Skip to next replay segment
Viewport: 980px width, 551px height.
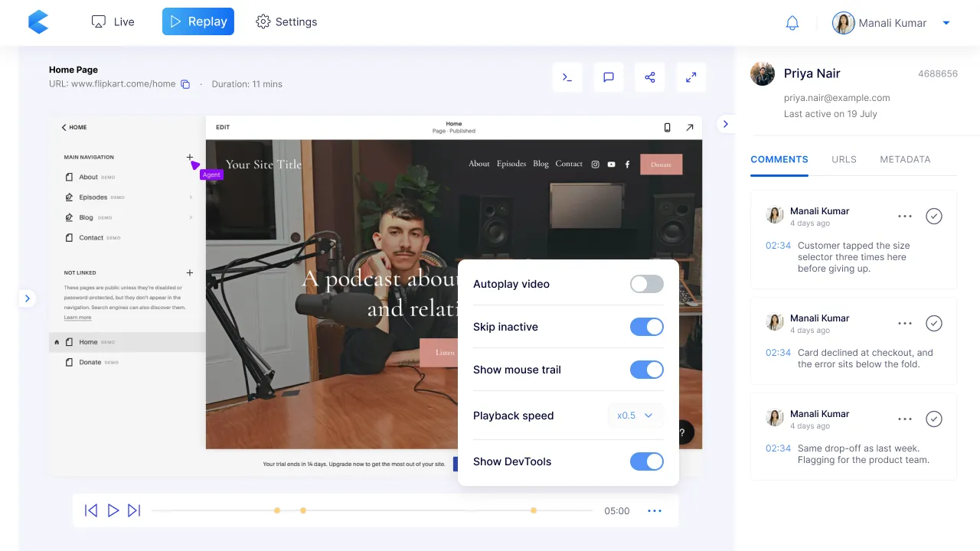134,510
